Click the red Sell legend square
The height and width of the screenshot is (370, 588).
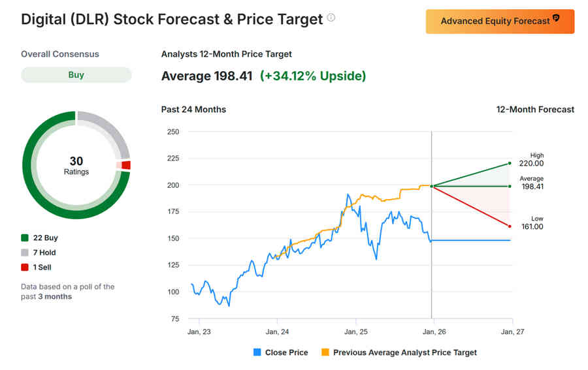[25, 267]
